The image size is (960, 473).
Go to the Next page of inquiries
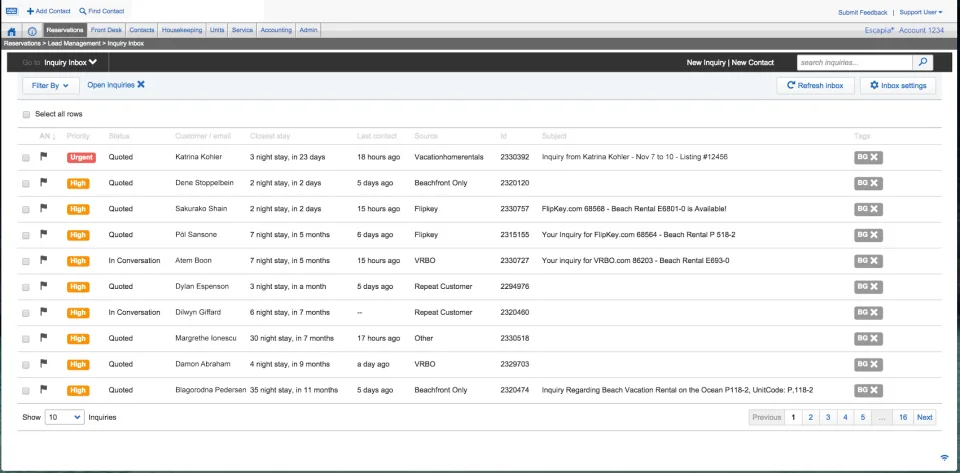click(924, 417)
